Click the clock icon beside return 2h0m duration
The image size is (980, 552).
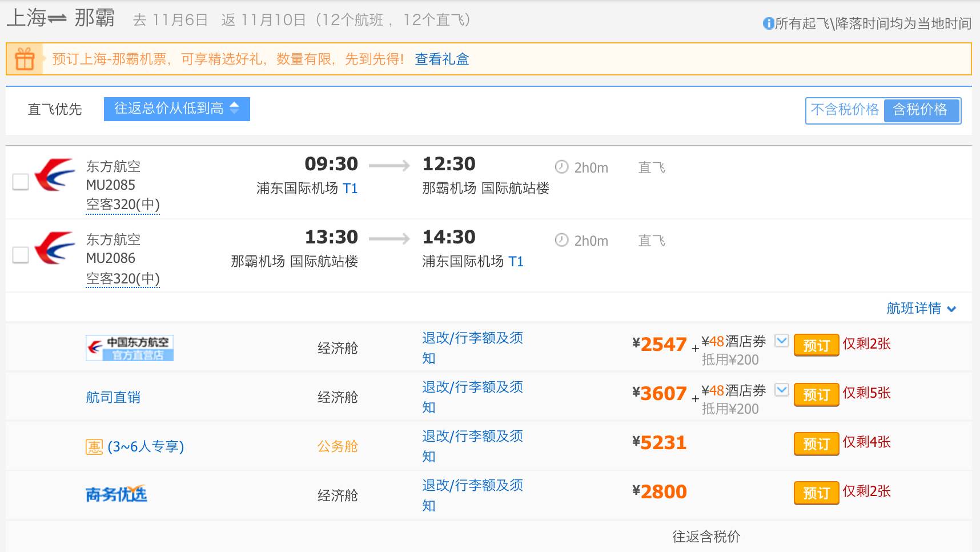[x=561, y=241]
